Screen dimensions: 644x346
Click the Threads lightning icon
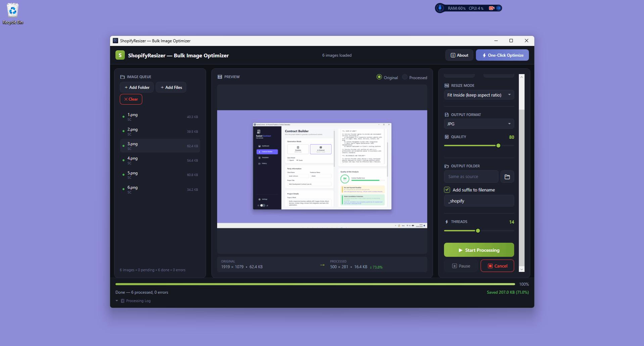coord(446,222)
